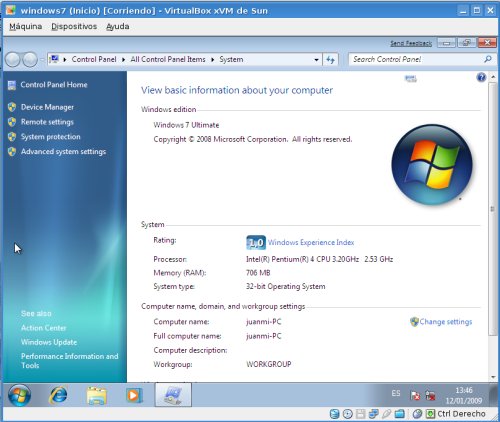Click the vertical scrollbar thumb
Image resolution: width=500 pixels, height=422 pixels.
coord(492,208)
